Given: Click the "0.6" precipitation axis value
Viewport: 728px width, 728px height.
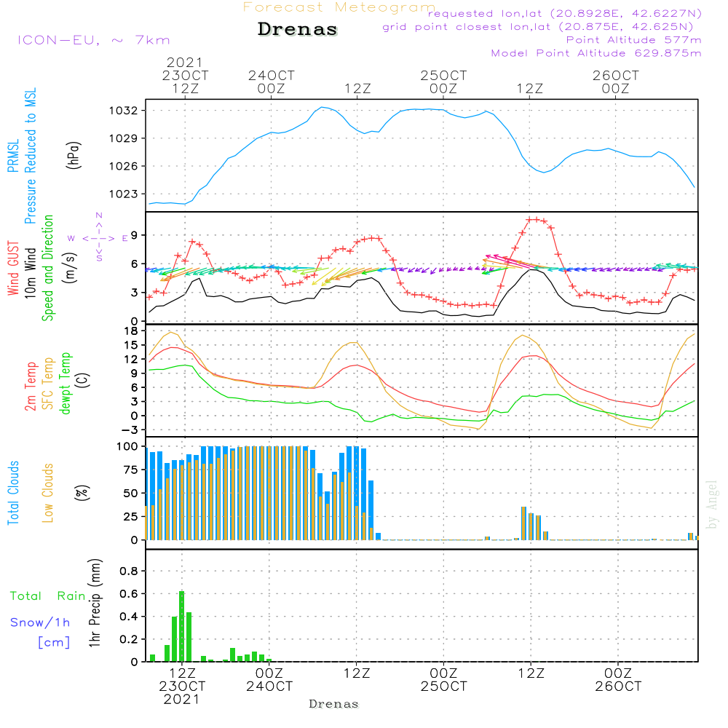Looking at the screenshot, I should pyautogui.click(x=129, y=594).
